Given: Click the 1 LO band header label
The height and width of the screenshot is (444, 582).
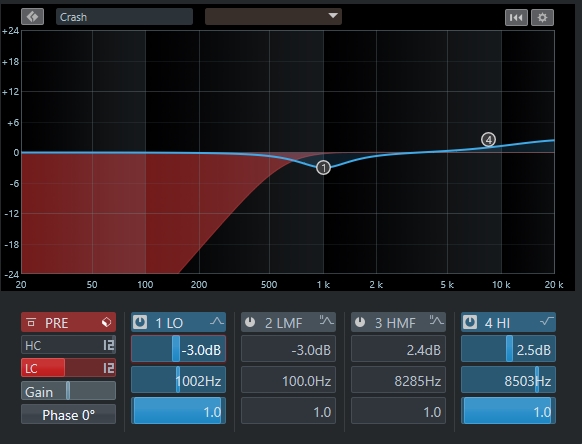Looking at the screenshot, I should (169, 323).
